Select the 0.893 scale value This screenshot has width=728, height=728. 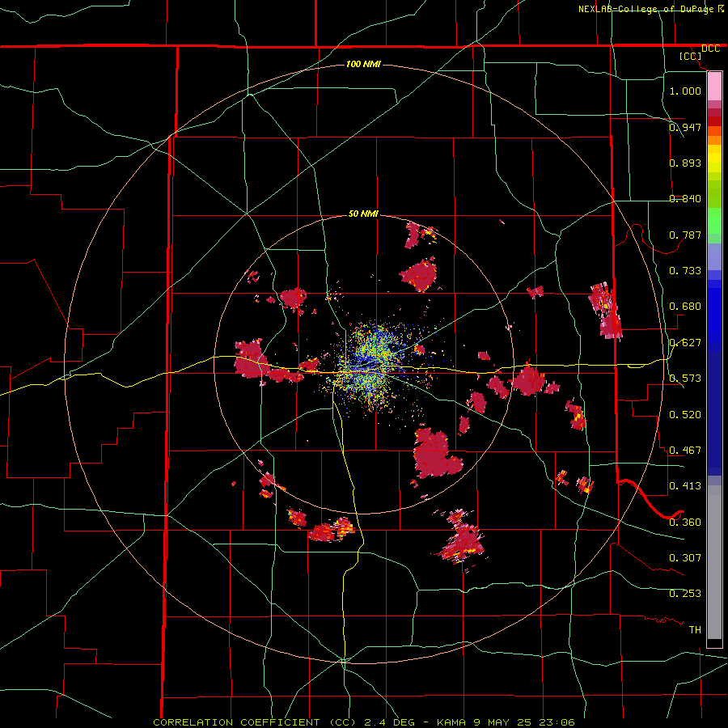(x=685, y=163)
